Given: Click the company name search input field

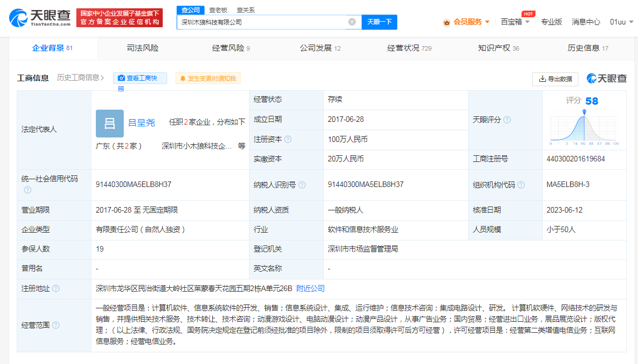Looking at the screenshot, I should [x=262, y=22].
